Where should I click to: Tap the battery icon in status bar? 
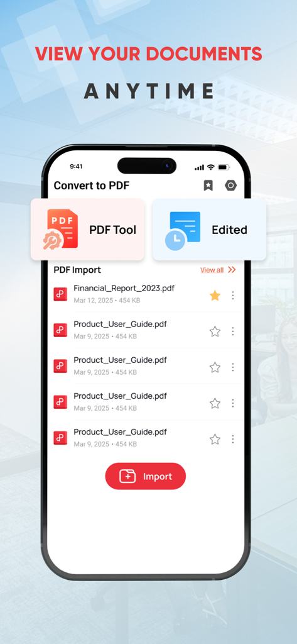click(224, 167)
